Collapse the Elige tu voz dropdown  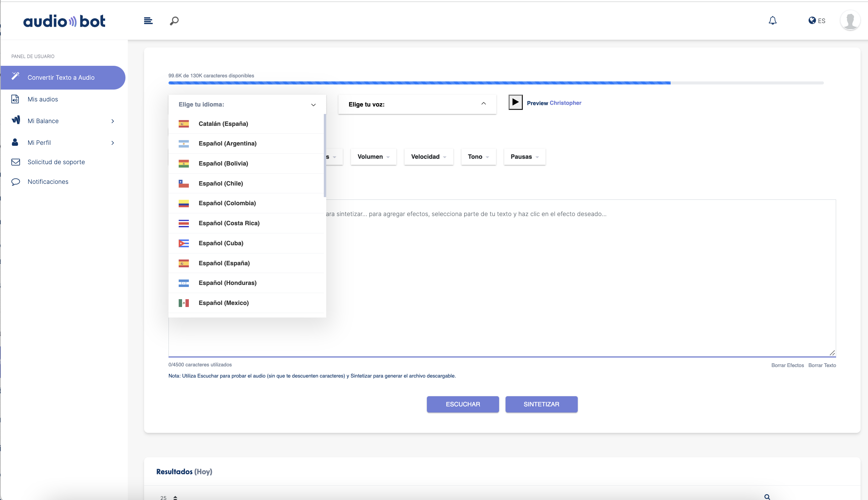(x=483, y=104)
